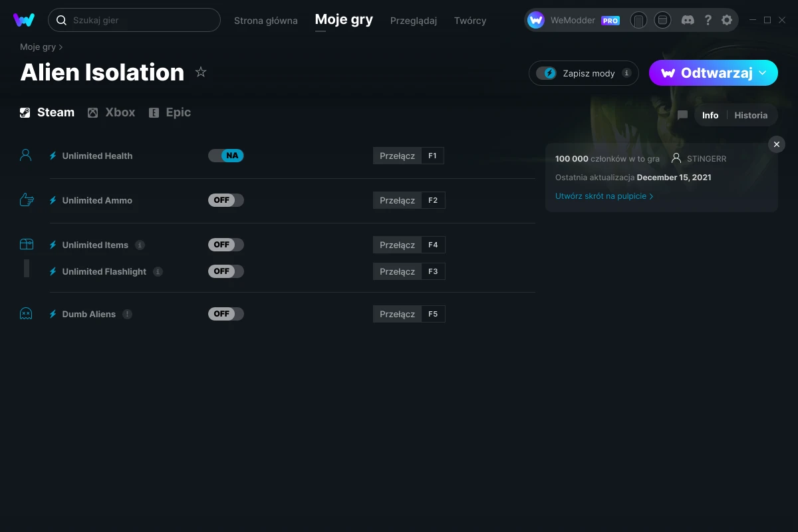Click the Odtwarzaj play button
Screen dimensions: 798x532
click(x=714, y=73)
